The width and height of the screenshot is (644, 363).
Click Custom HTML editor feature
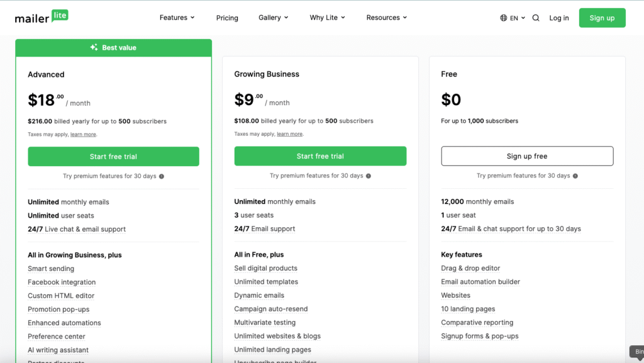pyautogui.click(x=61, y=296)
